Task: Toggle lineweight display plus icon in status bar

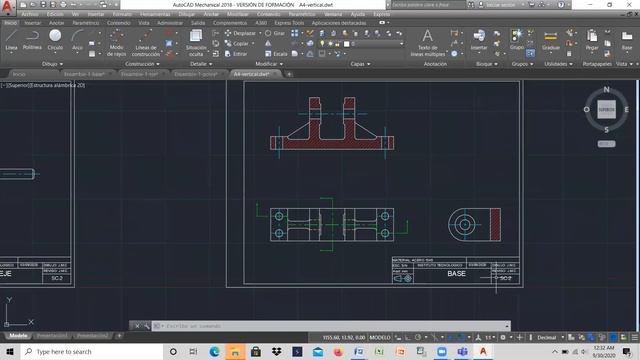Action: pos(519,338)
